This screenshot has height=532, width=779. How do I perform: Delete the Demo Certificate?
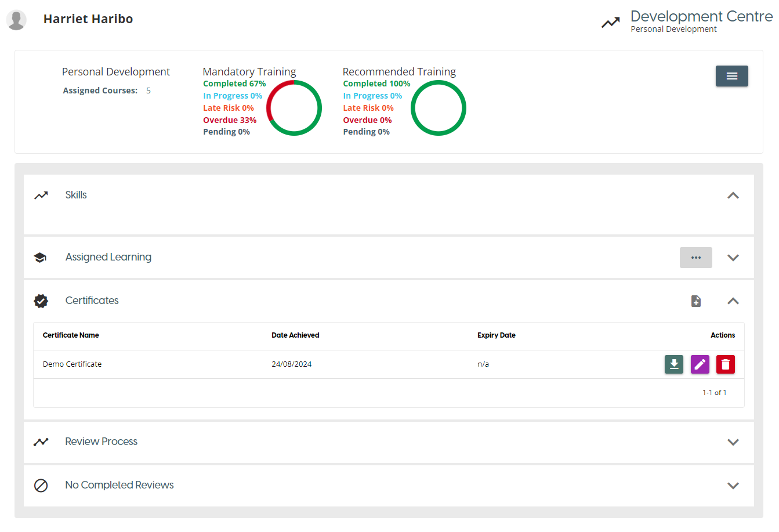[725, 364]
